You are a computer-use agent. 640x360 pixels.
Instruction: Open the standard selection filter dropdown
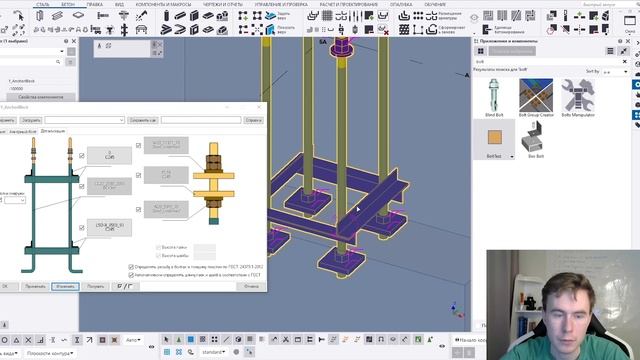coord(213,352)
